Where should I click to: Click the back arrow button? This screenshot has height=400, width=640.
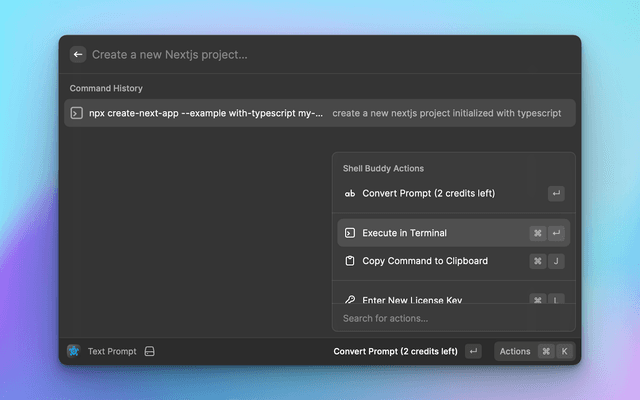78,55
